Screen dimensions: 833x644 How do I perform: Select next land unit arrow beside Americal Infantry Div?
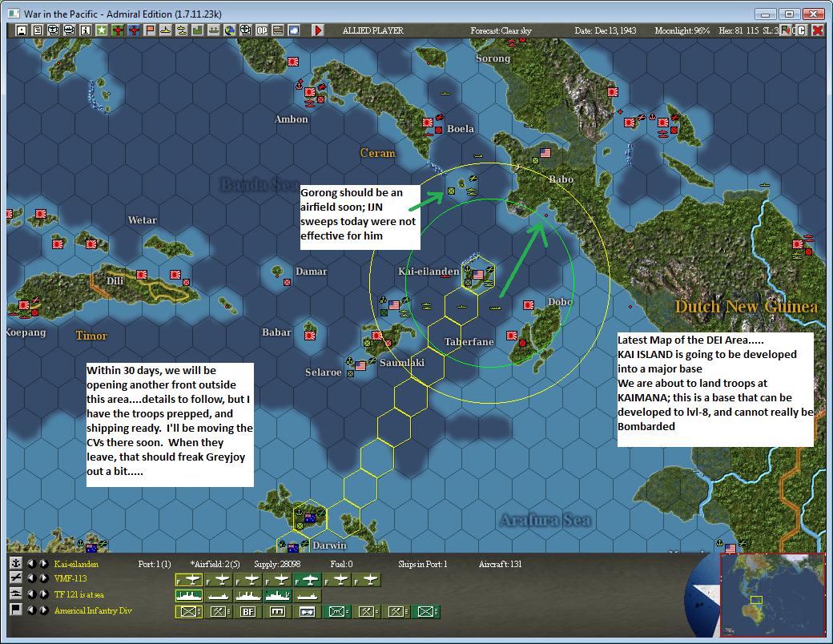coord(43,610)
